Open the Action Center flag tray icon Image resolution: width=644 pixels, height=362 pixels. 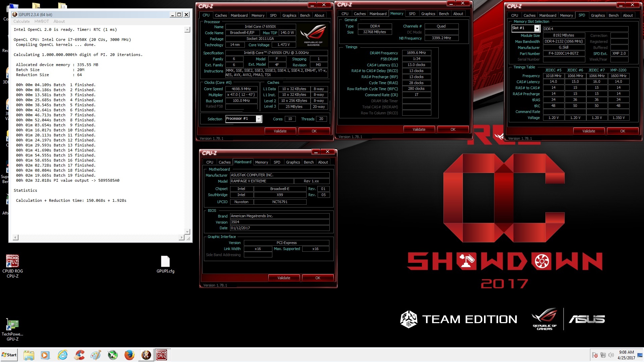pos(595,355)
